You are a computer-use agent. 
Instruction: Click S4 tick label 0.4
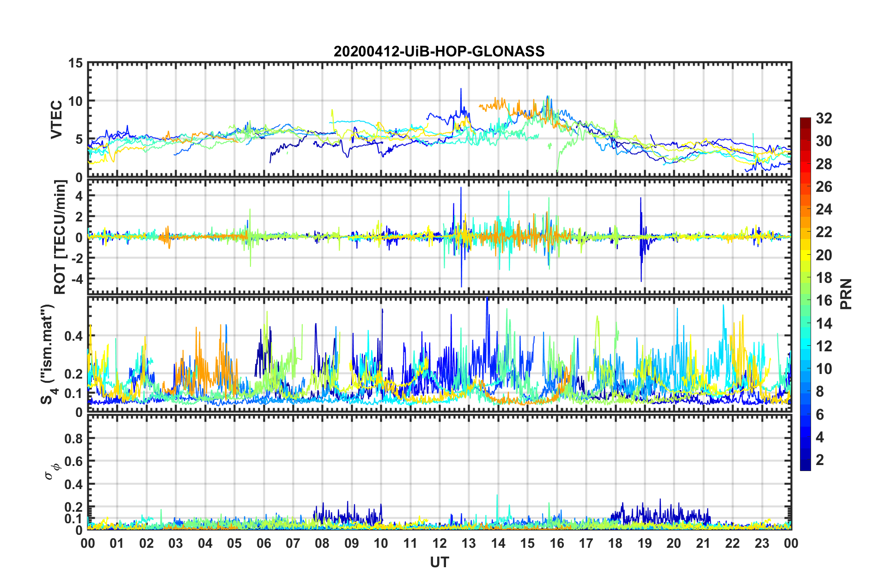point(74,336)
